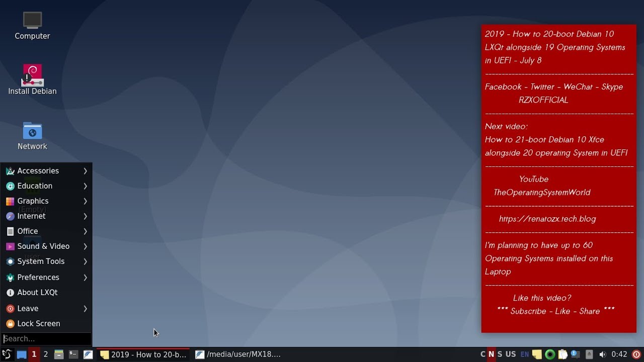Click the Office document menu icon

click(x=10, y=231)
